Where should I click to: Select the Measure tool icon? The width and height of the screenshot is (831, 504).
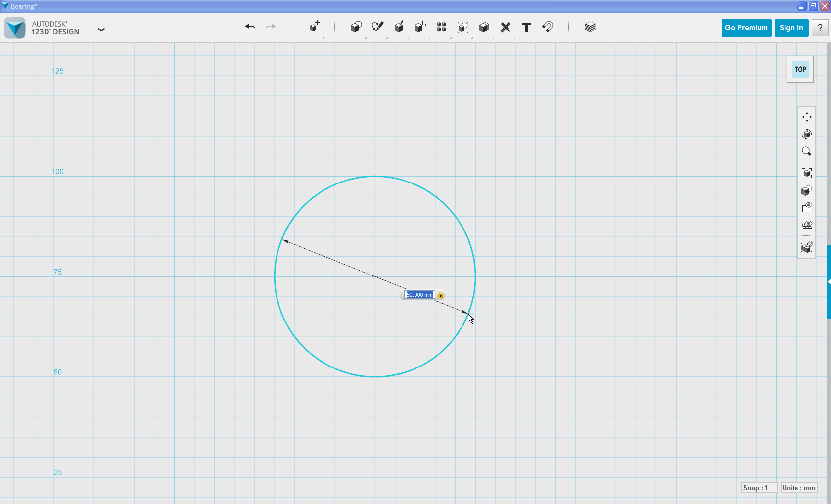(505, 27)
